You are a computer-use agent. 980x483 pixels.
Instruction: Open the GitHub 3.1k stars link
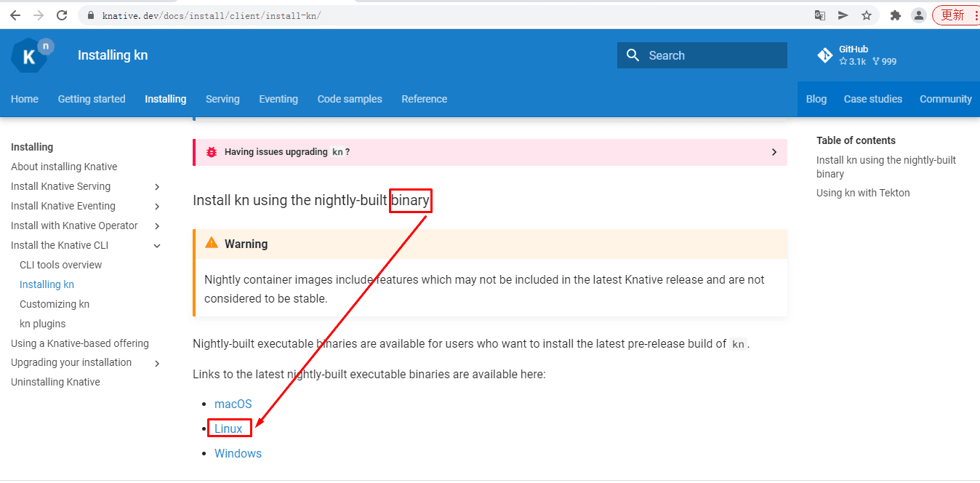[852, 62]
